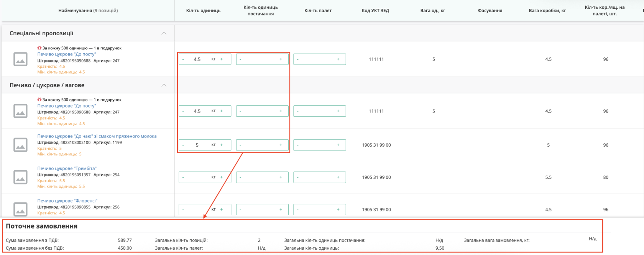
Task: Decrease unit quantity for "До посту" in special offers
Action: click(x=183, y=59)
